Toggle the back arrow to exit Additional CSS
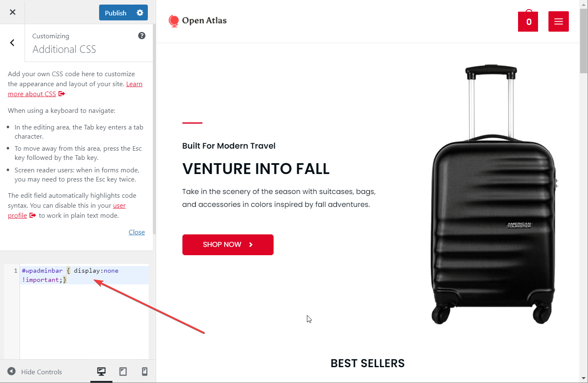The image size is (588, 383). (12, 42)
